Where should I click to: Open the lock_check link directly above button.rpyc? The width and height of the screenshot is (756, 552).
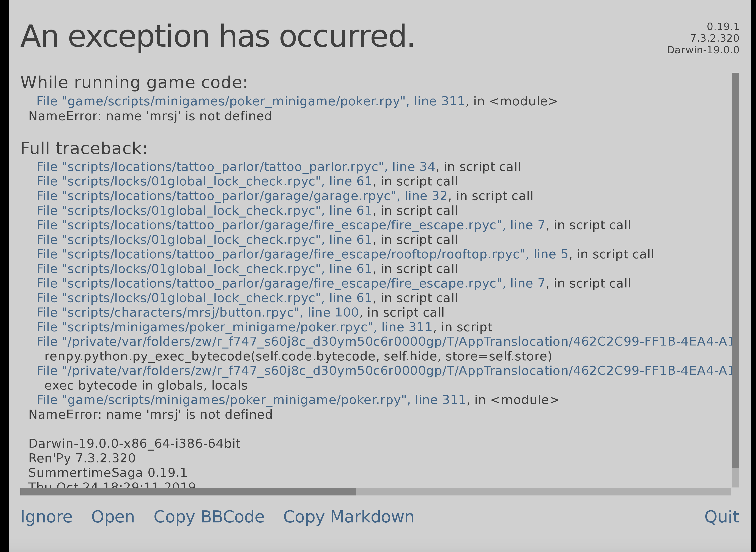pos(204,298)
